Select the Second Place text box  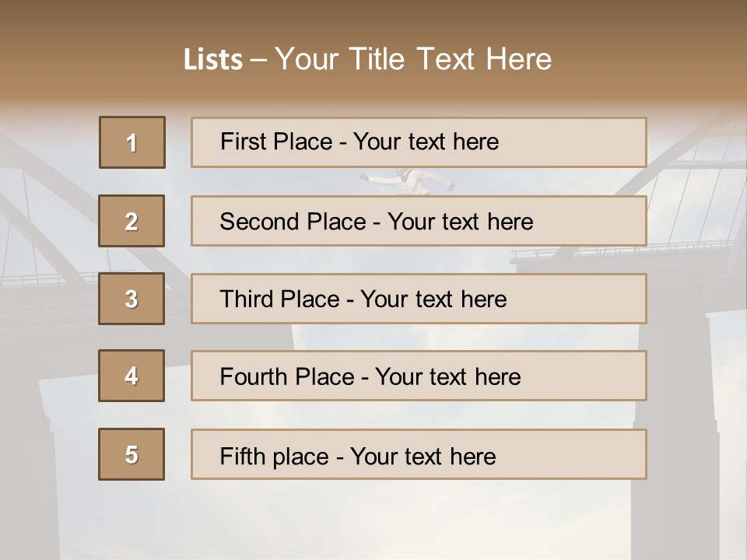(x=419, y=221)
